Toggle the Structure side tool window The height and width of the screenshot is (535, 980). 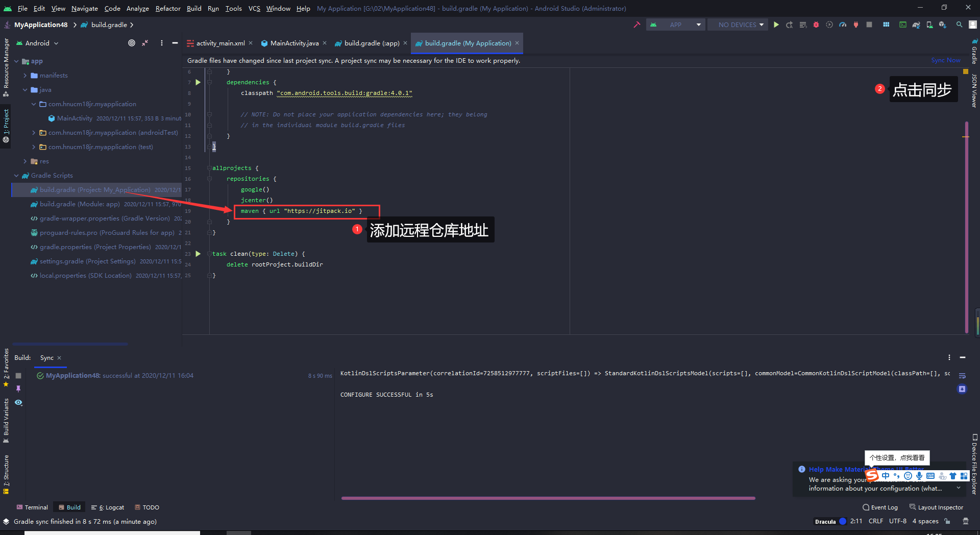point(6,474)
